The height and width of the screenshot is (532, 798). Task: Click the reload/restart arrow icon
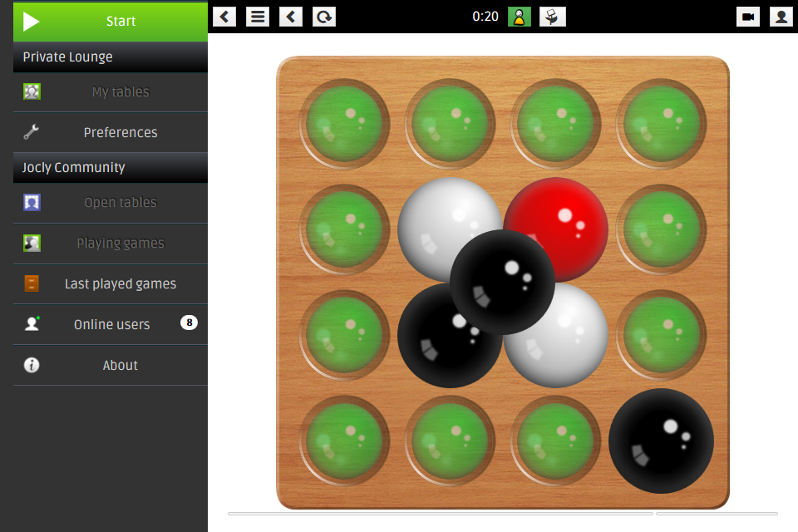[324, 17]
